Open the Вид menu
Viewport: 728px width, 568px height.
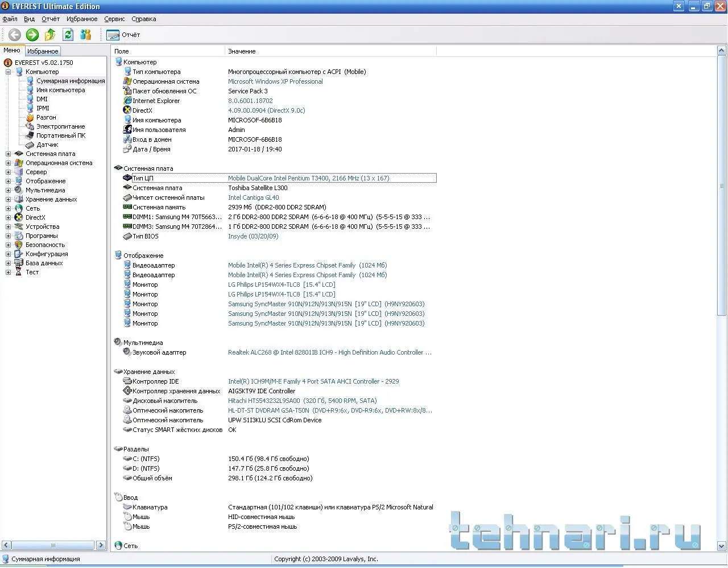coord(30,19)
